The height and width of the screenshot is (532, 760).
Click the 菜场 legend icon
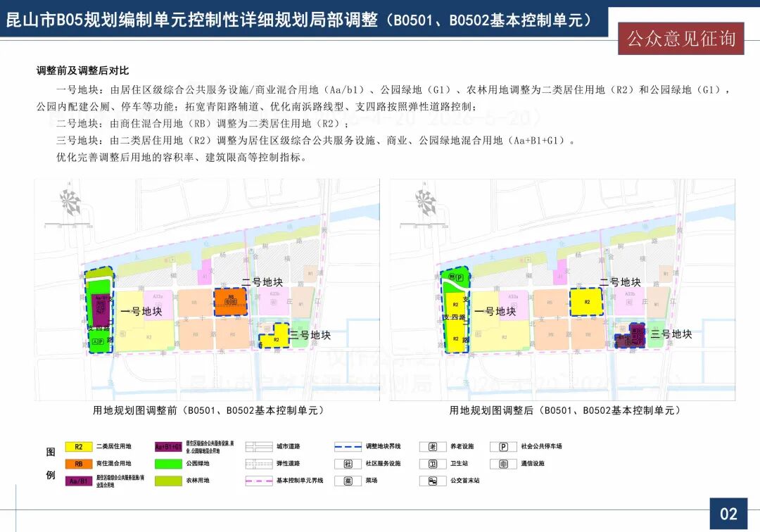348,481
